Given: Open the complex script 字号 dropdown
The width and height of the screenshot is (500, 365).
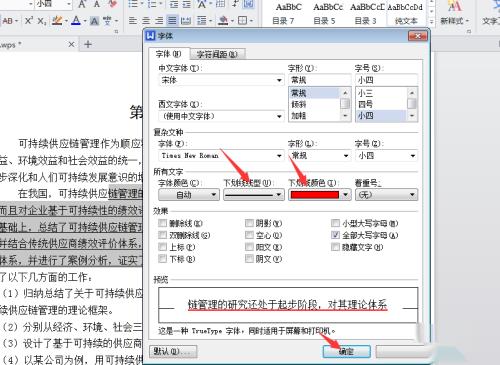Looking at the screenshot, I should pos(413,156).
